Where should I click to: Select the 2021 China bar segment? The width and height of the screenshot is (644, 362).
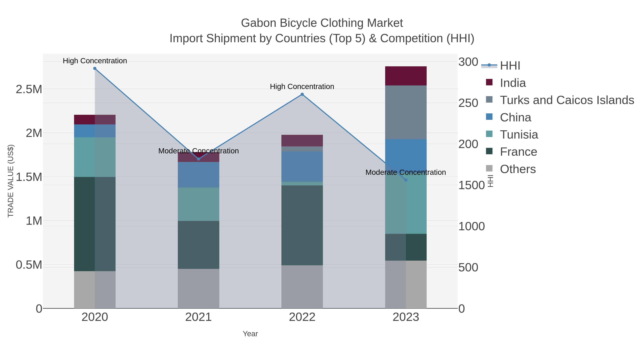click(x=199, y=175)
